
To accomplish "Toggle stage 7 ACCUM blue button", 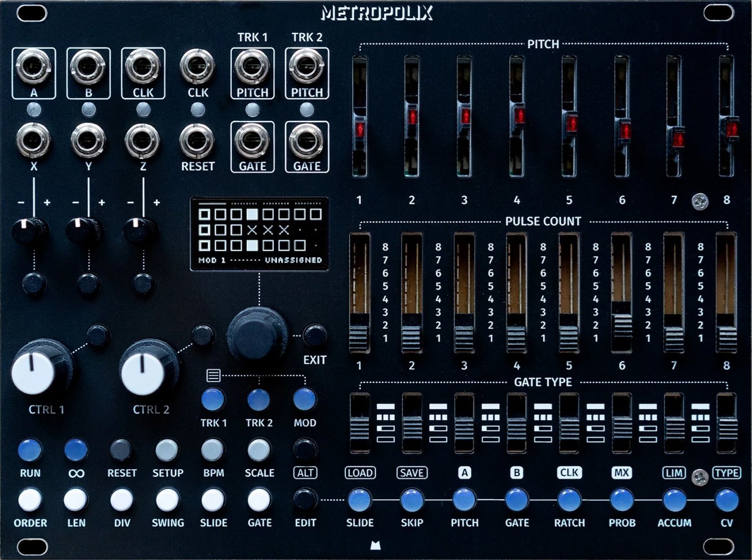I will 674,500.
